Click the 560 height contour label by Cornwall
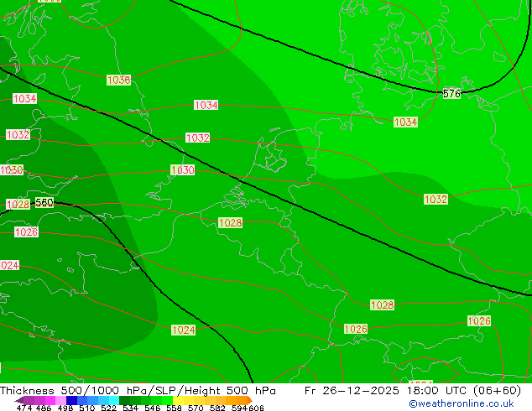The height and width of the screenshot is (411, 532). pyautogui.click(x=44, y=202)
